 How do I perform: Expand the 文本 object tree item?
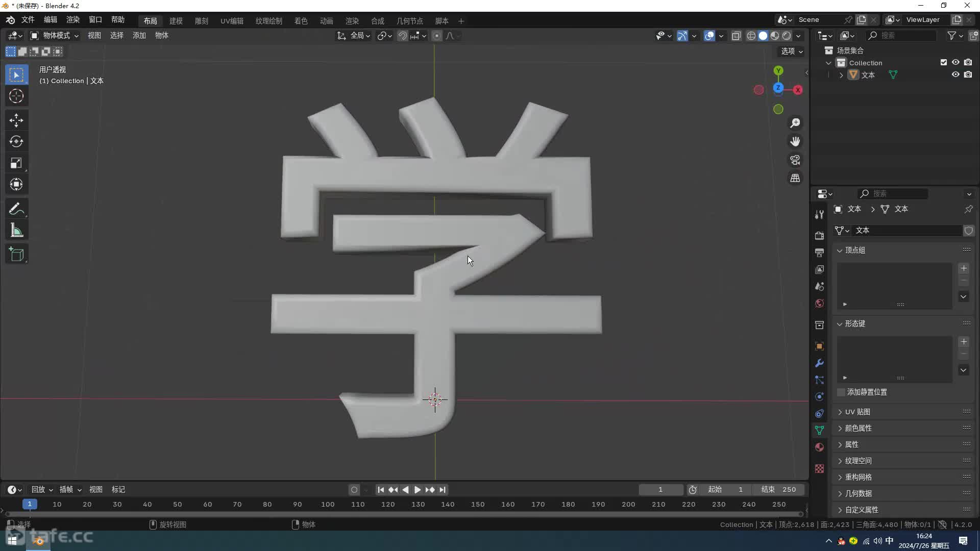(x=841, y=75)
